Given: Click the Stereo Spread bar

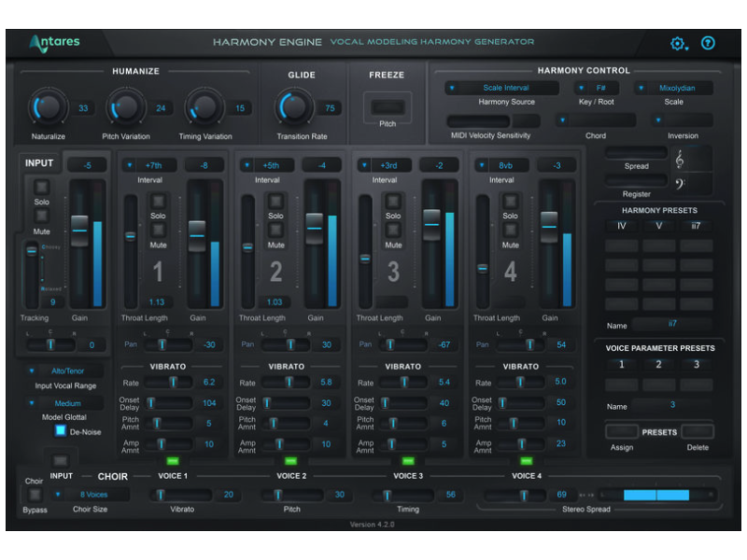Looking at the screenshot, I should 657,495.
